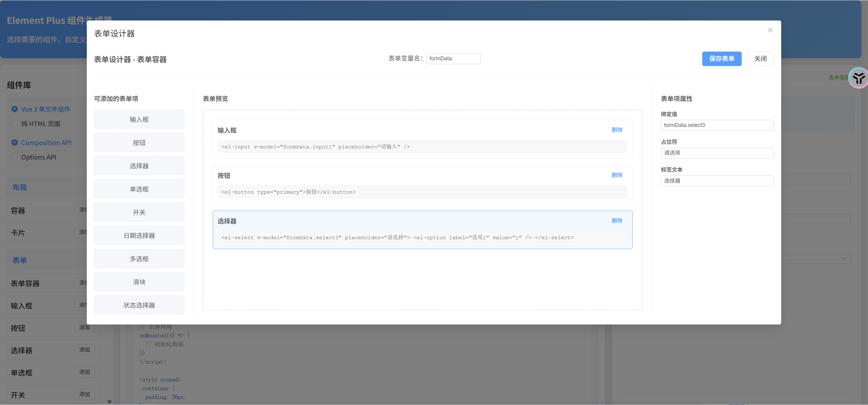Edit the 表单变量名 formData field
Viewport: 868px width, 405px height.
tap(453, 59)
